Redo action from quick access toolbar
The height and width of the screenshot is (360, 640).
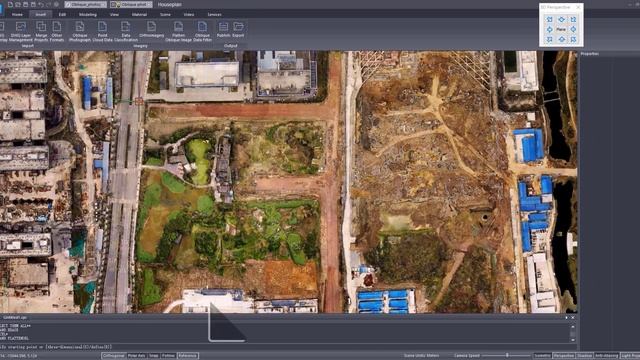[49, 4]
